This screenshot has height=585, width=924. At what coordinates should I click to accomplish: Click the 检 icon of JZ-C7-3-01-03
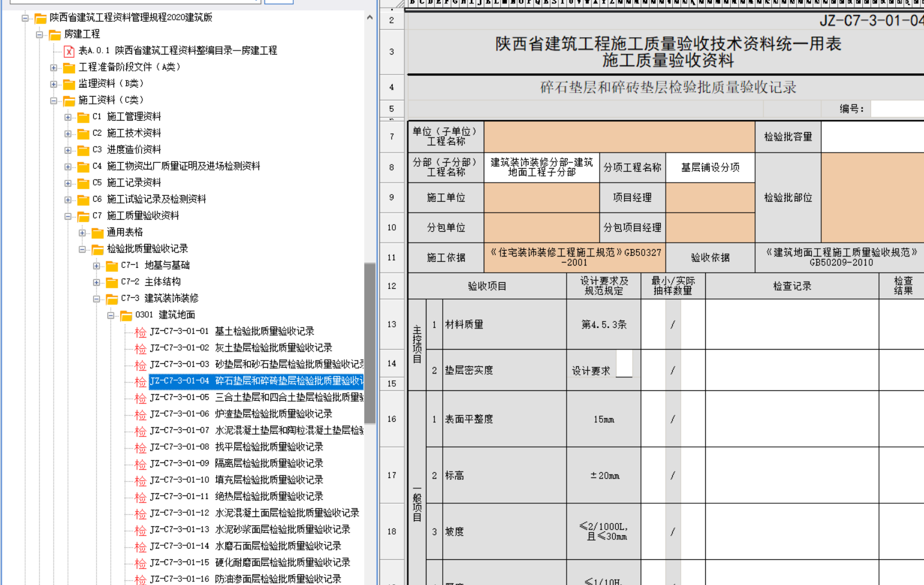[141, 365]
